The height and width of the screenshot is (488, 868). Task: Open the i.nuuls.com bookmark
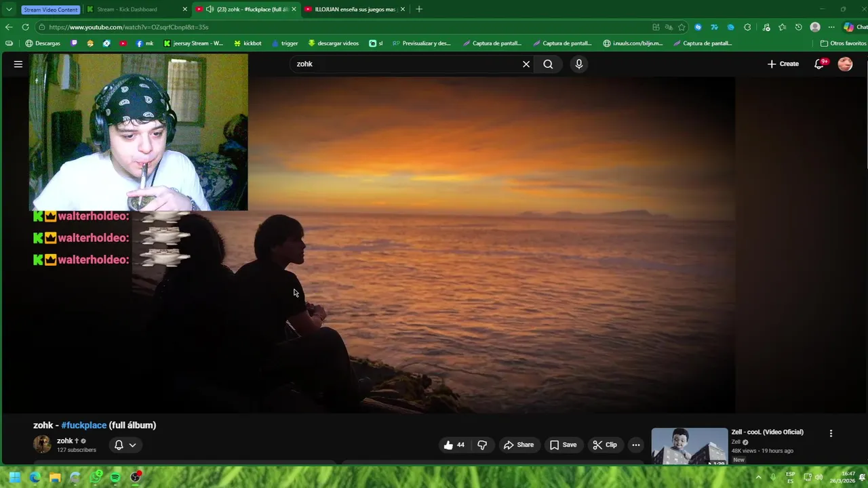[x=633, y=43]
